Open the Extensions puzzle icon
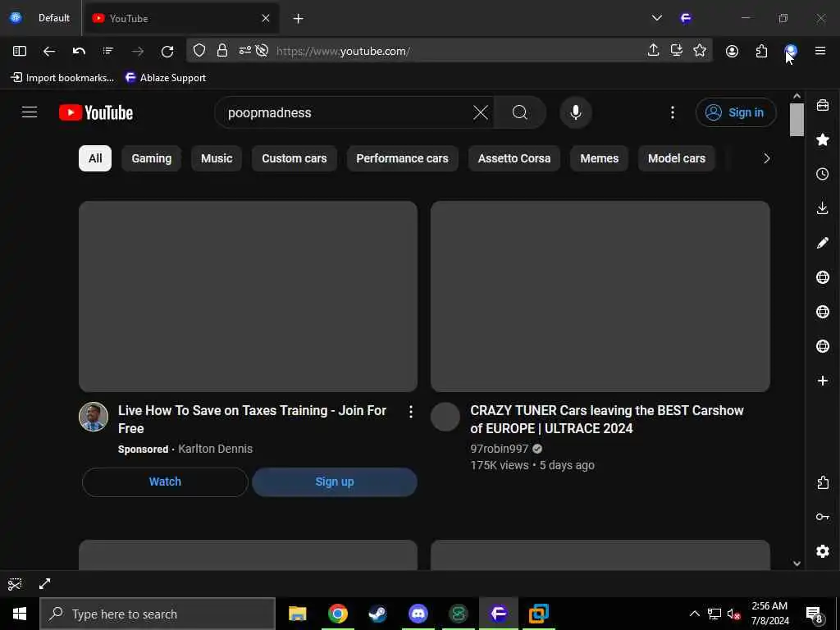 tap(761, 51)
